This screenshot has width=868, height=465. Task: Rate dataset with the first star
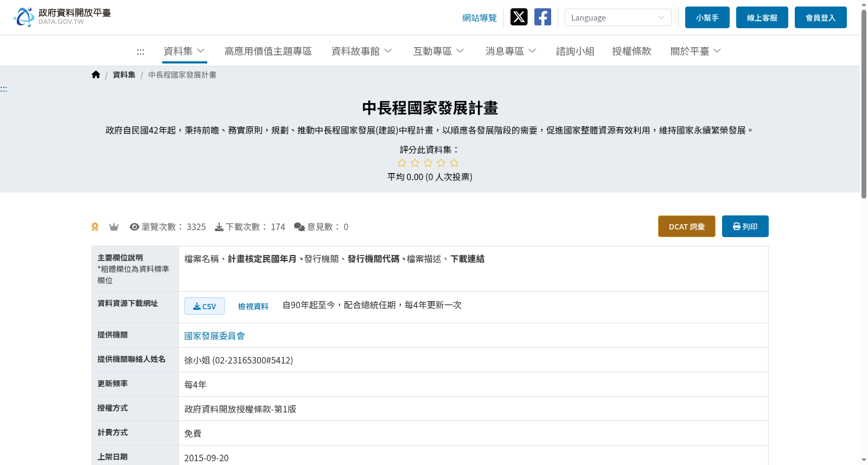point(402,163)
